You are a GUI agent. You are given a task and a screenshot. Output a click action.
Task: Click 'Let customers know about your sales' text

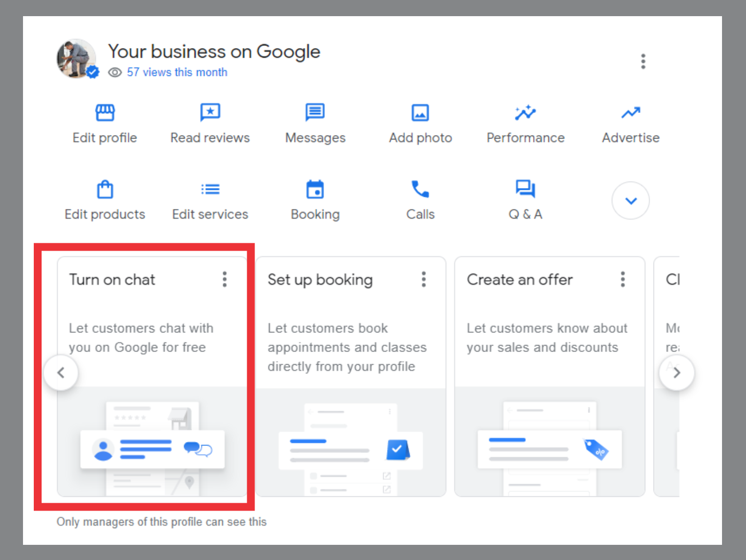pos(547,338)
